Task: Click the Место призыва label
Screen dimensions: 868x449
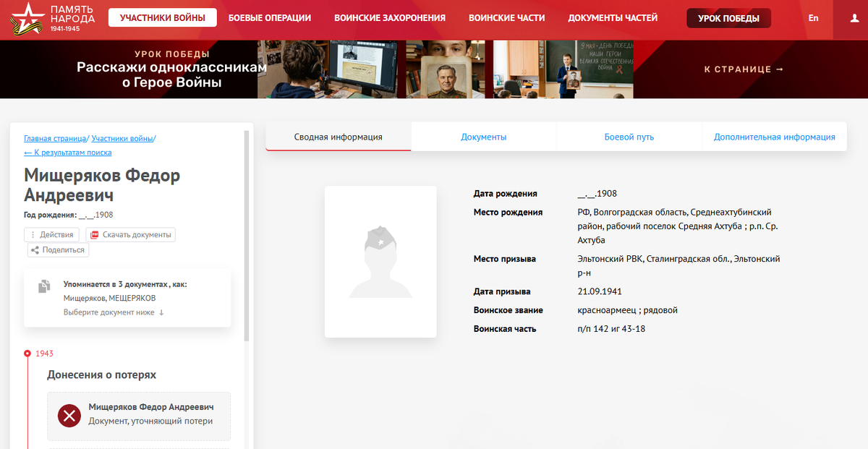Action: click(505, 259)
